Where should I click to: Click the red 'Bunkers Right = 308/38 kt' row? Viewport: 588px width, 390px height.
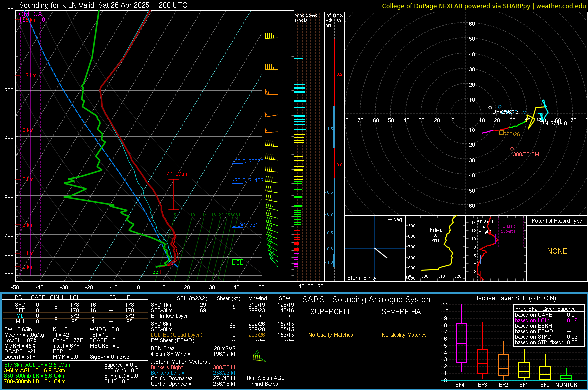tap(193, 368)
